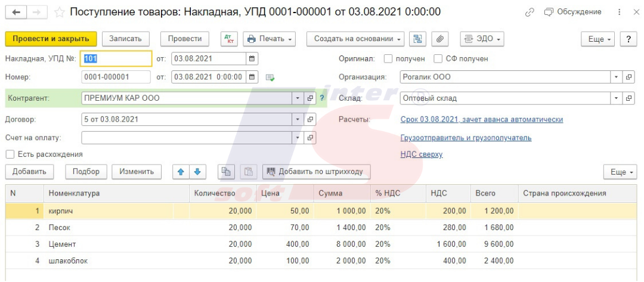Go back with the left arrow button

pyautogui.click(x=17, y=13)
